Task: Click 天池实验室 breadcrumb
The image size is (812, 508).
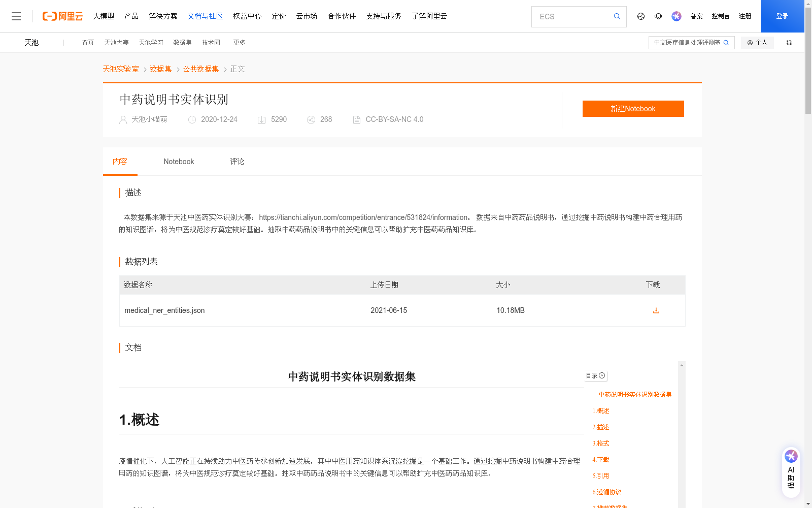Action: click(x=121, y=69)
